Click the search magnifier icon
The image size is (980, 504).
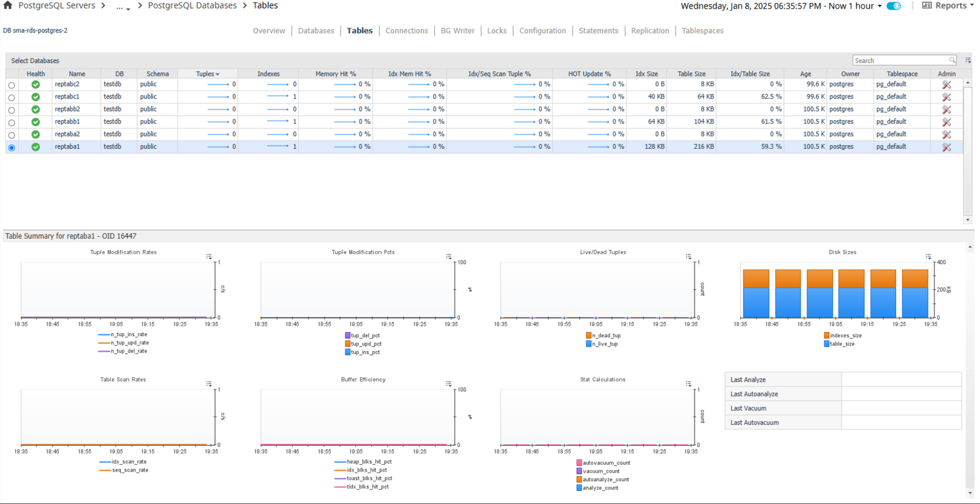[952, 60]
